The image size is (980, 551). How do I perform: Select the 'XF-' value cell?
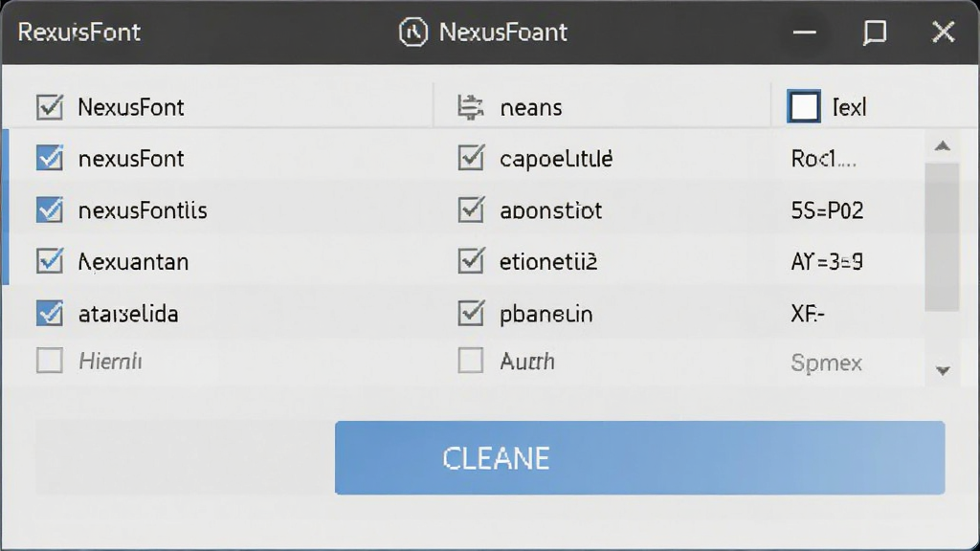point(808,314)
